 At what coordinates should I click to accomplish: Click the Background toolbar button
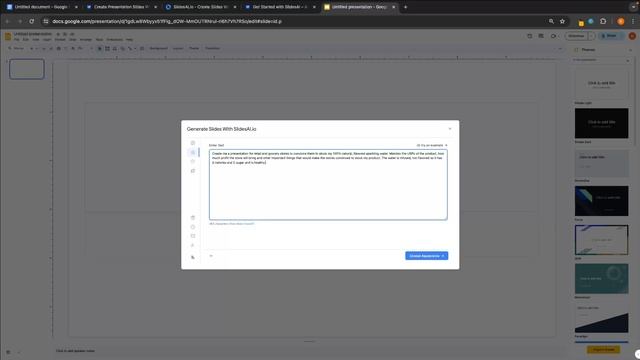158,48
